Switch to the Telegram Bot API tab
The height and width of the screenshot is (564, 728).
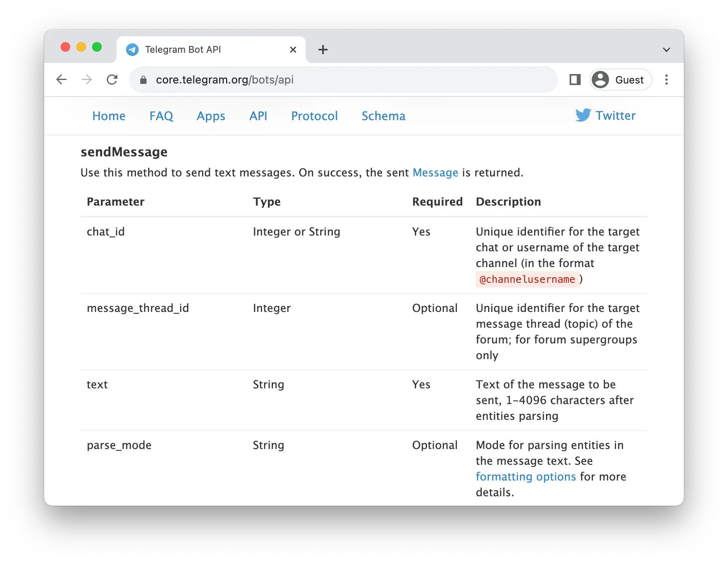pos(197,49)
